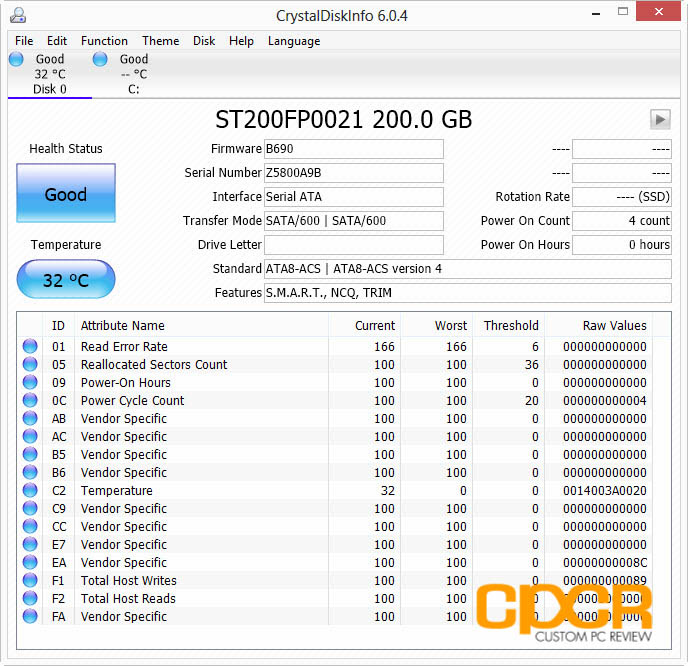
Task: Click the Power On Count 4 count field
Action: pos(622,221)
